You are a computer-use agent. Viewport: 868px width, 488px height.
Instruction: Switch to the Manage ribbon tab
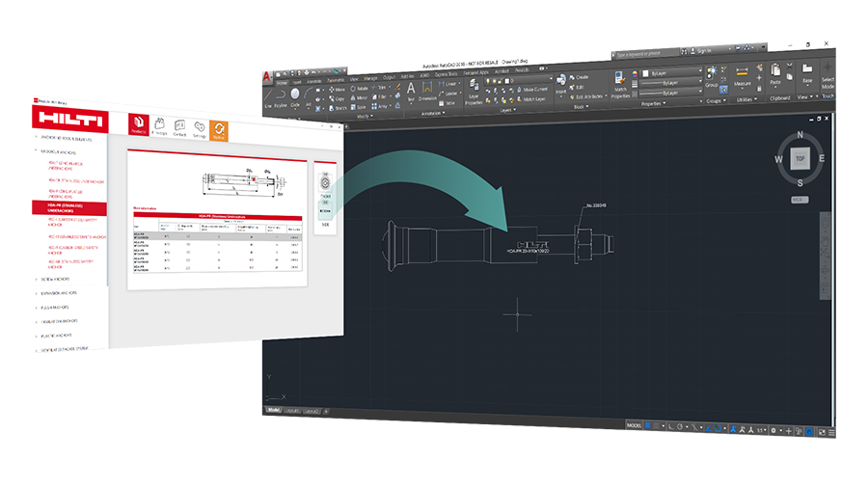(370, 78)
